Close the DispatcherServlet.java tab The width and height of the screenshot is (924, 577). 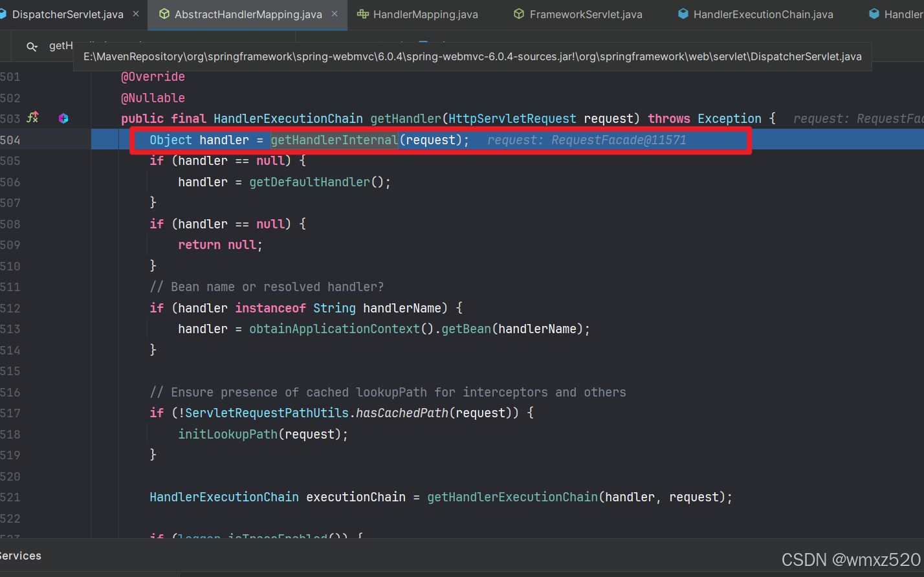136,14
